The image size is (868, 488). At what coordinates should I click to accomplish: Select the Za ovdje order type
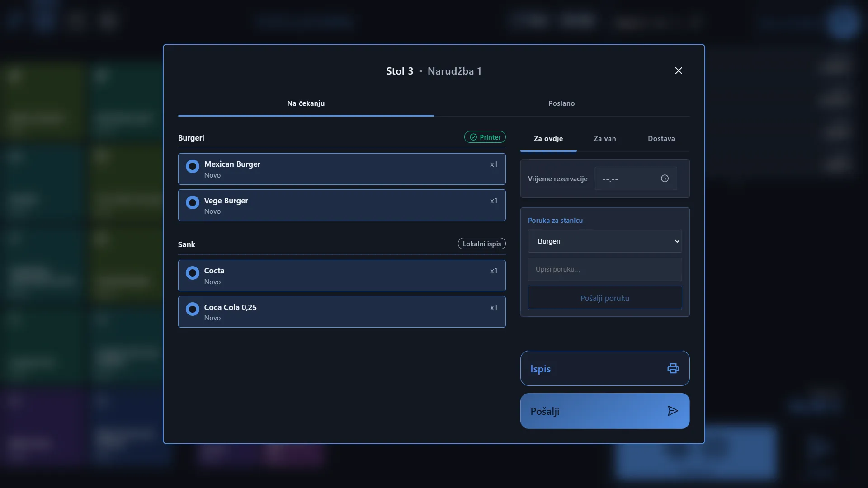pyautogui.click(x=548, y=139)
